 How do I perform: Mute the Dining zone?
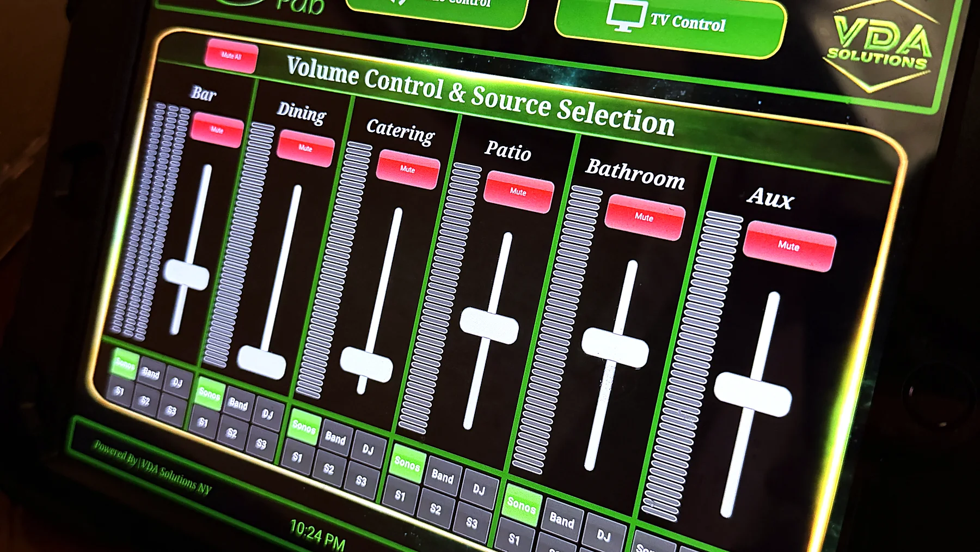(x=305, y=148)
